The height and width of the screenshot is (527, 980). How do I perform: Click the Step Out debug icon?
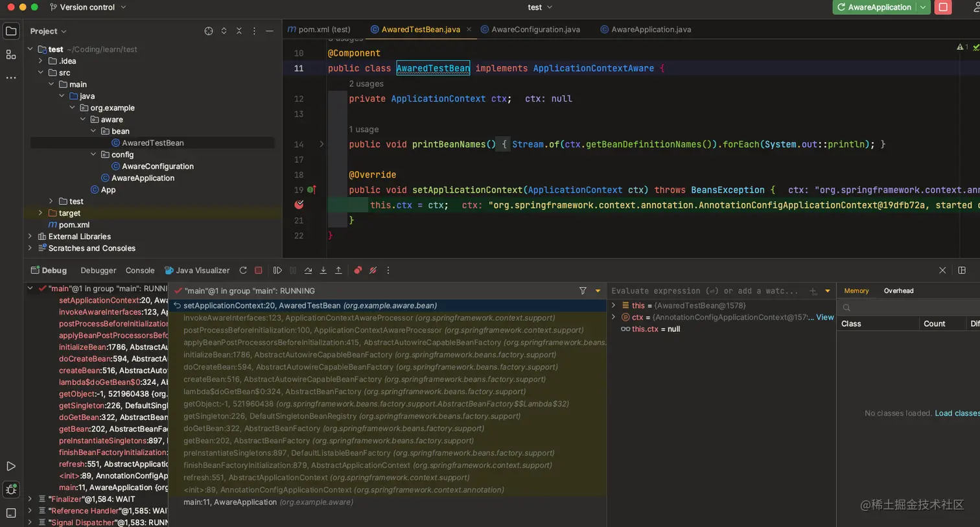tap(338, 270)
